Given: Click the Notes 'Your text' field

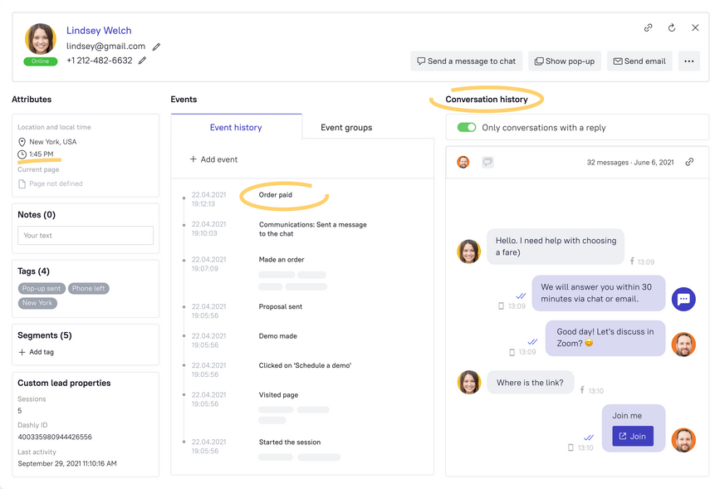Looking at the screenshot, I should [85, 235].
